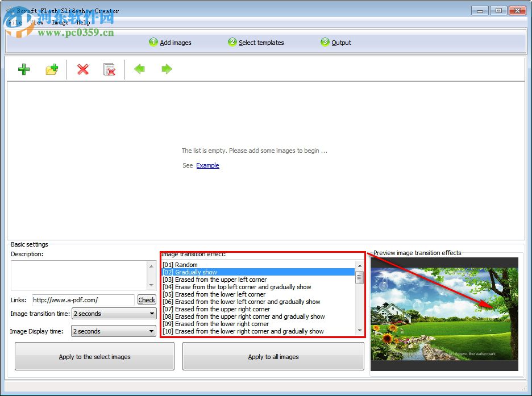Open the Add Folder of images icon
The height and width of the screenshot is (396, 532).
[x=52, y=69]
